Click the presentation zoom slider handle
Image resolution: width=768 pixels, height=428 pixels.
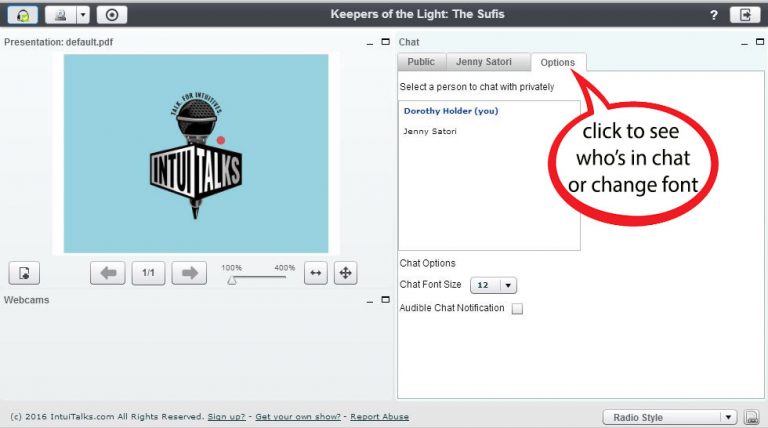tap(232, 281)
